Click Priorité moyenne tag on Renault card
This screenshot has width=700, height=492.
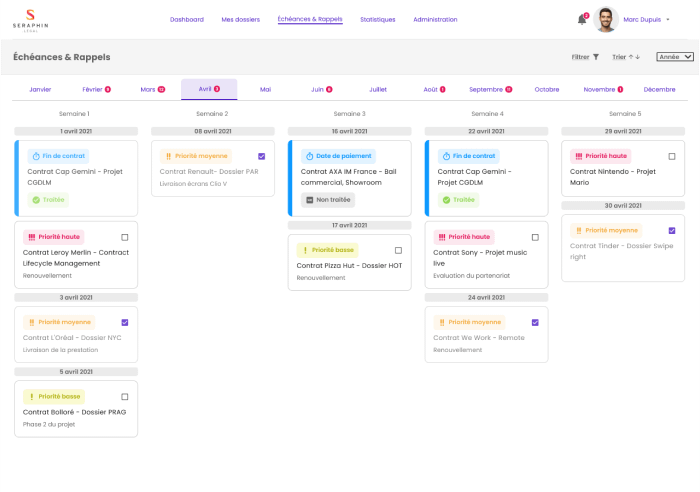(196, 156)
